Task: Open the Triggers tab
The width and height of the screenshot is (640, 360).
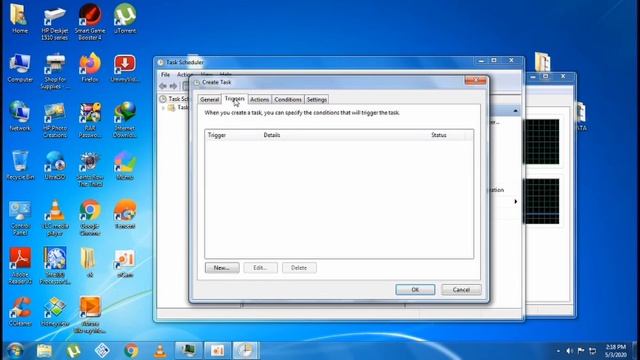Action: (235, 99)
